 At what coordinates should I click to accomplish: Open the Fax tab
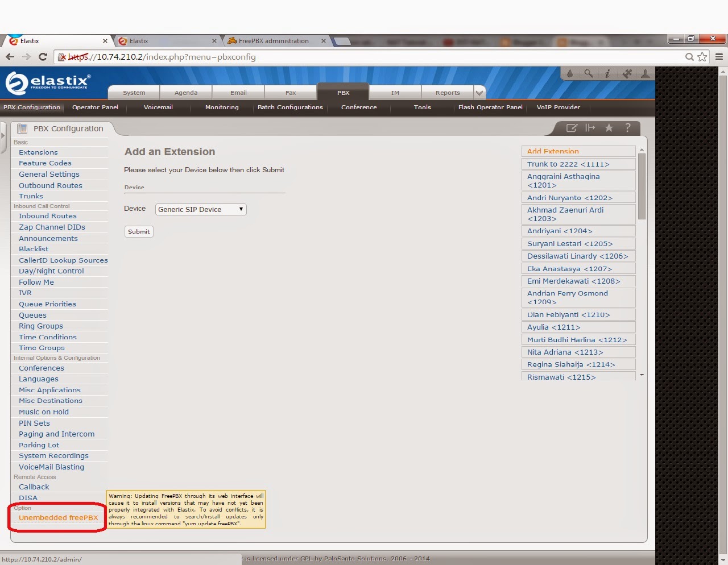[291, 93]
